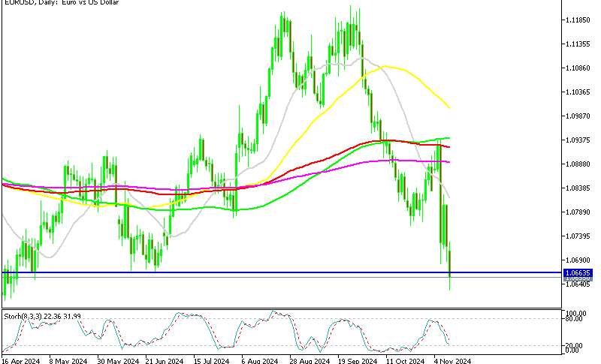The image size is (601, 364).
Task: Click the 16 Apr 2024 date label
Action: coord(21,361)
